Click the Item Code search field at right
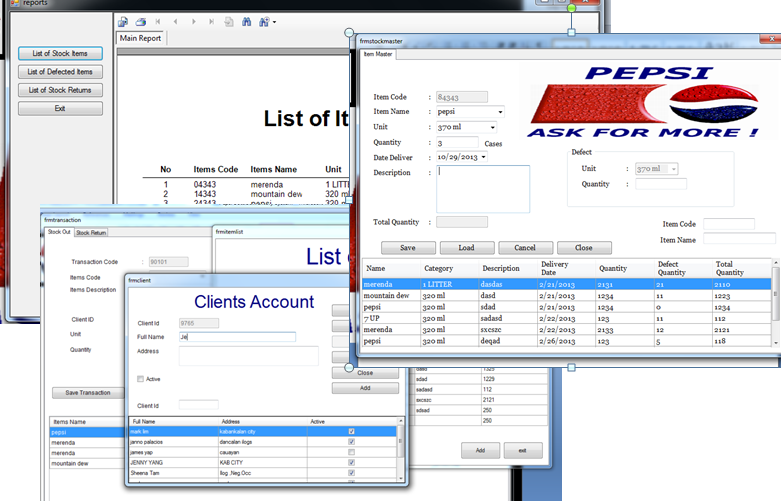Screen dimensions: 781x501 pos(729,224)
